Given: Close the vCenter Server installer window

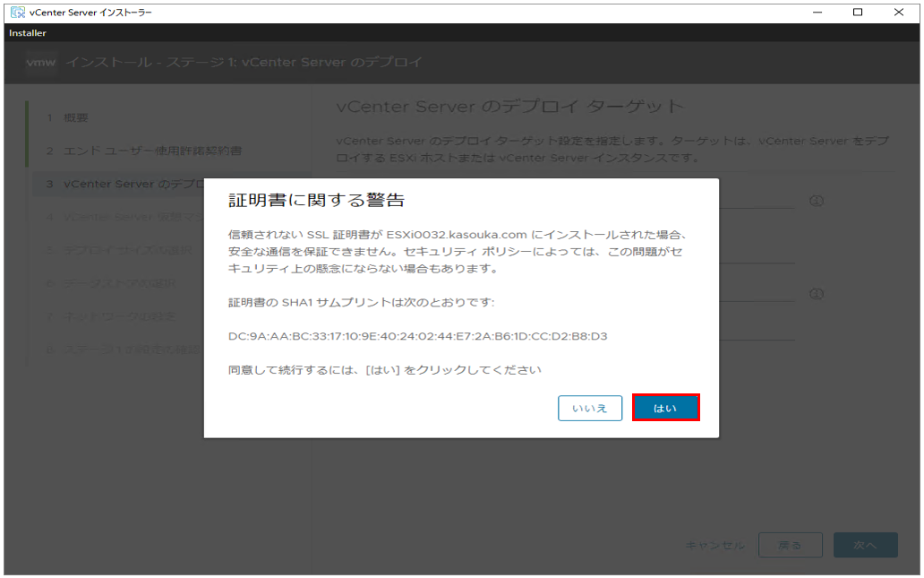Looking at the screenshot, I should click(899, 12).
